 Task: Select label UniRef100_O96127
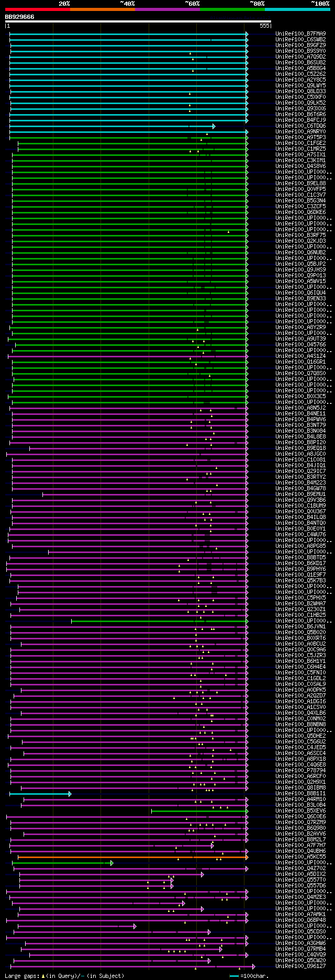coord(300,966)
